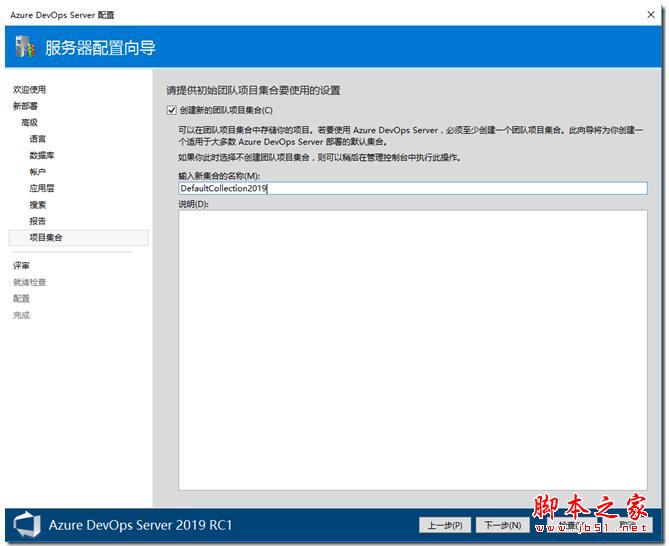
Task: Click the 完成 step in sidebar
Action: click(21, 315)
